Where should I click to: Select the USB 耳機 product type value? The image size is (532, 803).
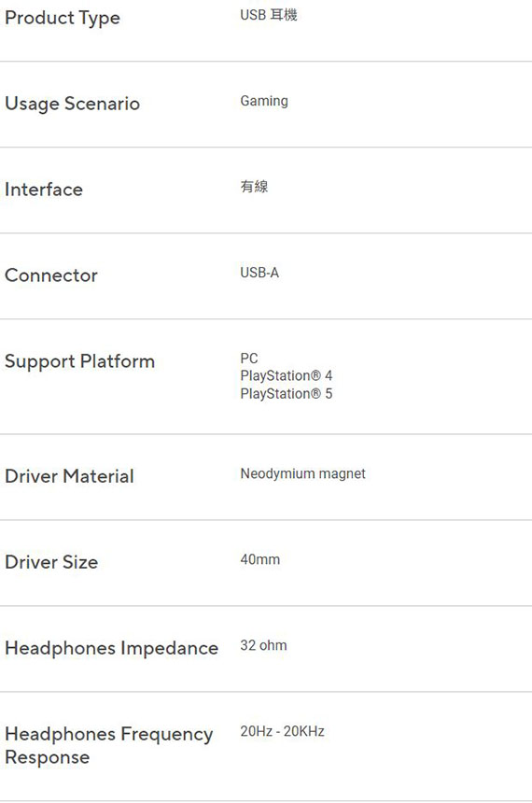point(268,15)
